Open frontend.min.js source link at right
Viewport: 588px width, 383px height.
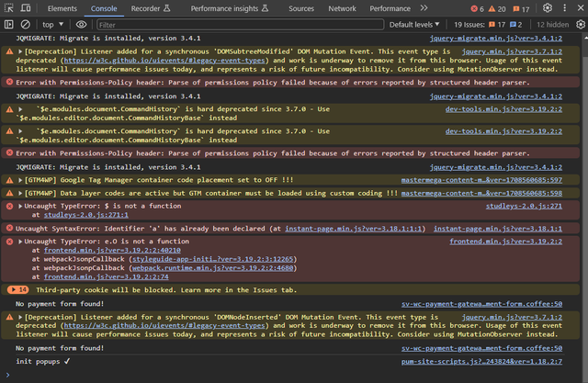click(506, 242)
